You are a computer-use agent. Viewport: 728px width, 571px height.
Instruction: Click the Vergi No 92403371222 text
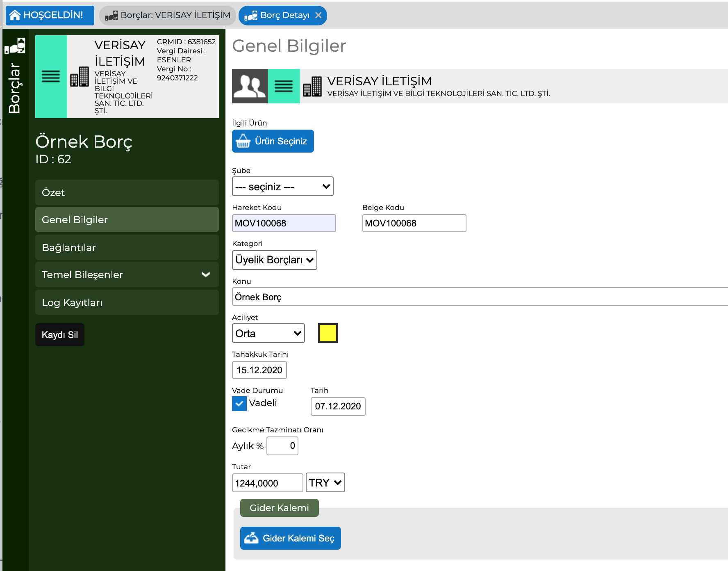pos(177,73)
